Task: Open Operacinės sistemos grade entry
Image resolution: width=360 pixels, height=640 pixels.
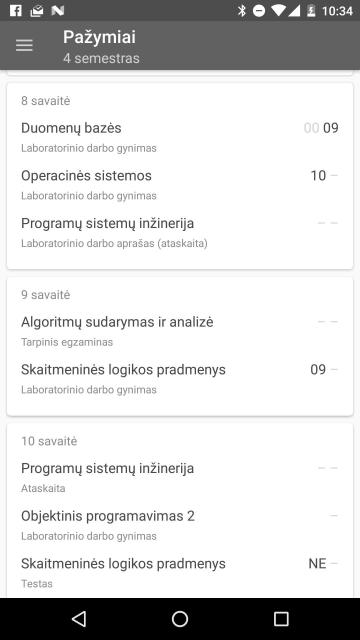Action: tap(180, 184)
